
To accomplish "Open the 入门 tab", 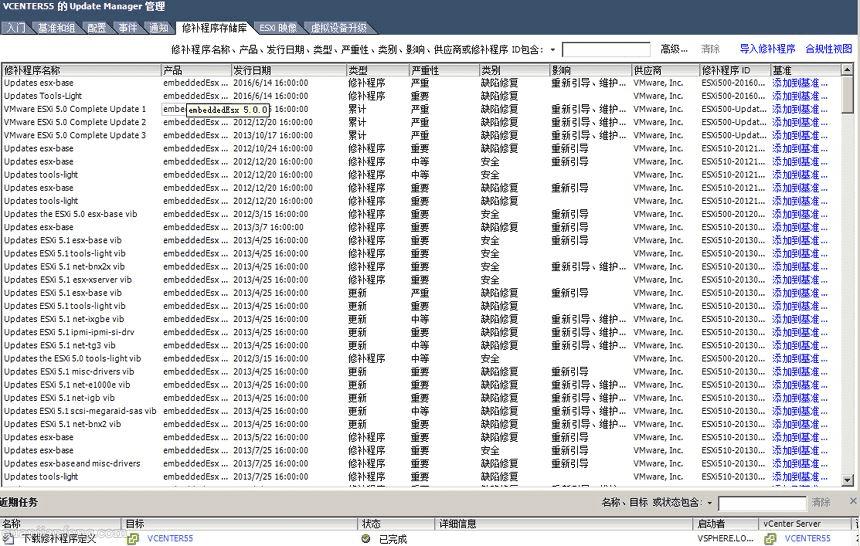I will tap(15, 27).
